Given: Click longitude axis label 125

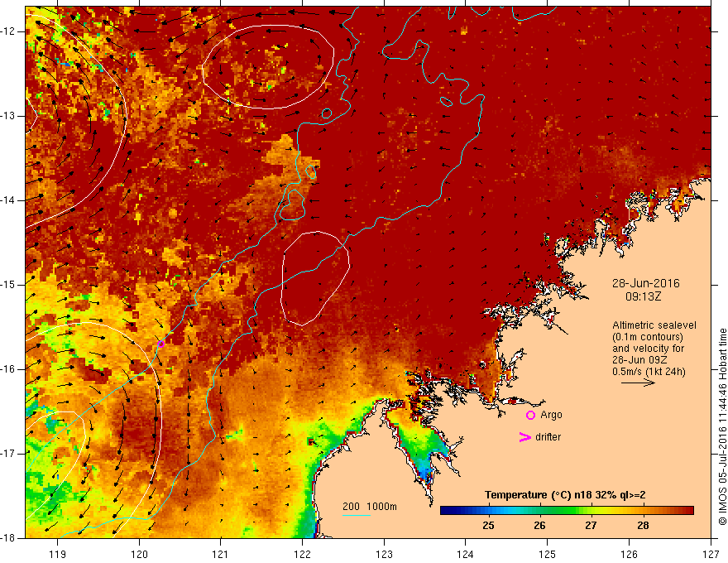Looking at the screenshot, I should [x=548, y=554].
